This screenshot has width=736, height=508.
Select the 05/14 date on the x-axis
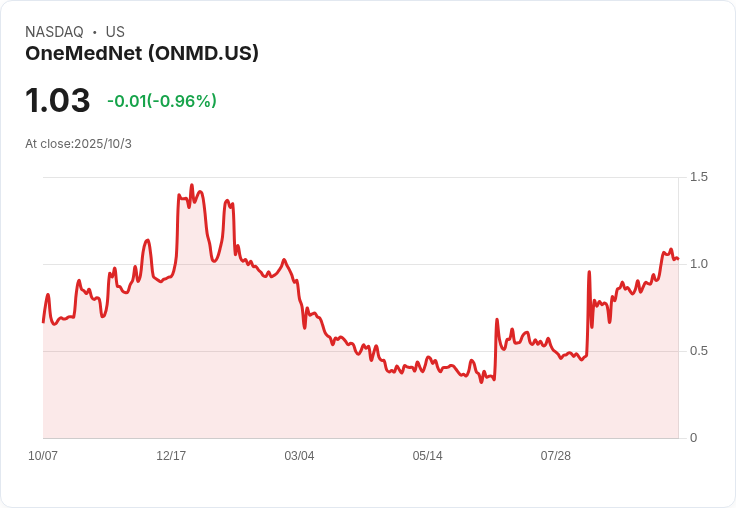(x=427, y=456)
